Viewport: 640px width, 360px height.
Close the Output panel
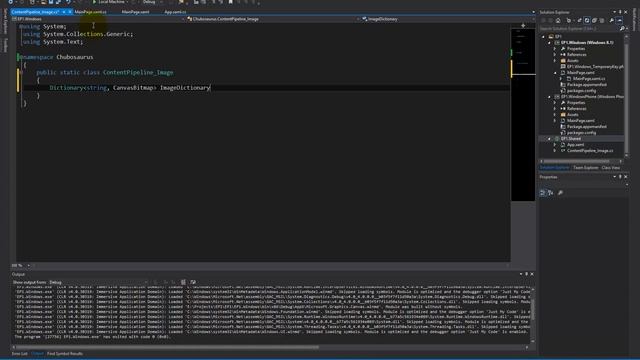click(532, 274)
